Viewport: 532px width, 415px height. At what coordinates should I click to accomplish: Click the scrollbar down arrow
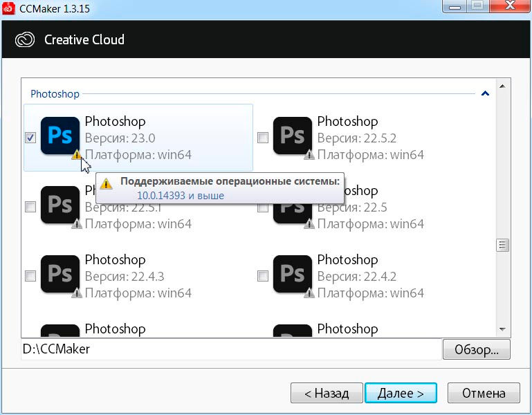(x=502, y=329)
